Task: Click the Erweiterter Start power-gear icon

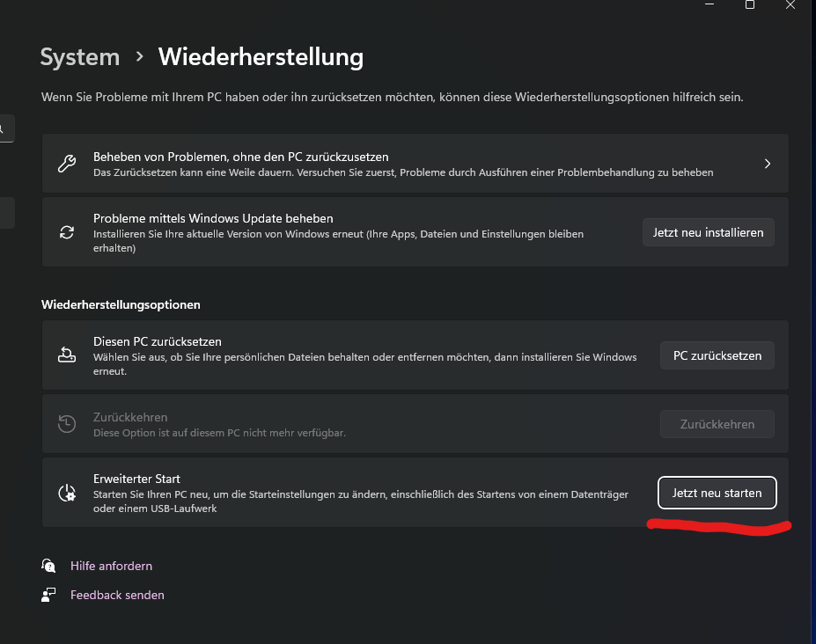Action: coord(67,493)
